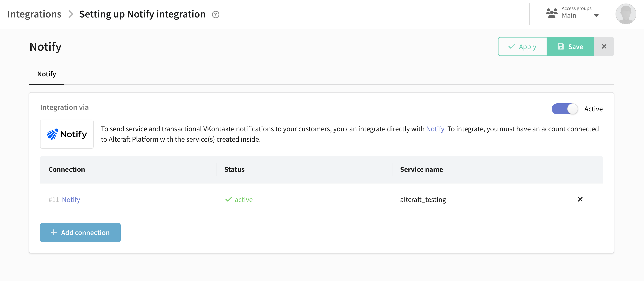The width and height of the screenshot is (644, 281).
Task: Click the help question mark icon
Action: pos(215,15)
